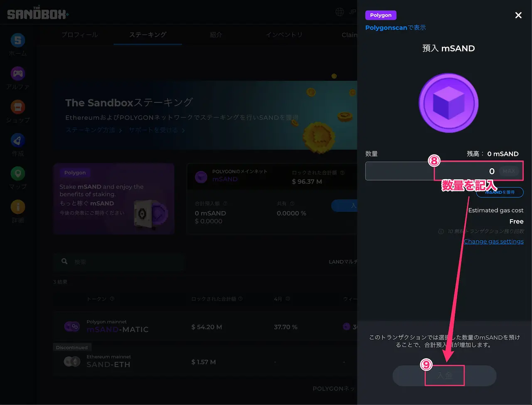
Task: Click Estimated gas cost label
Action: pyautogui.click(x=496, y=210)
